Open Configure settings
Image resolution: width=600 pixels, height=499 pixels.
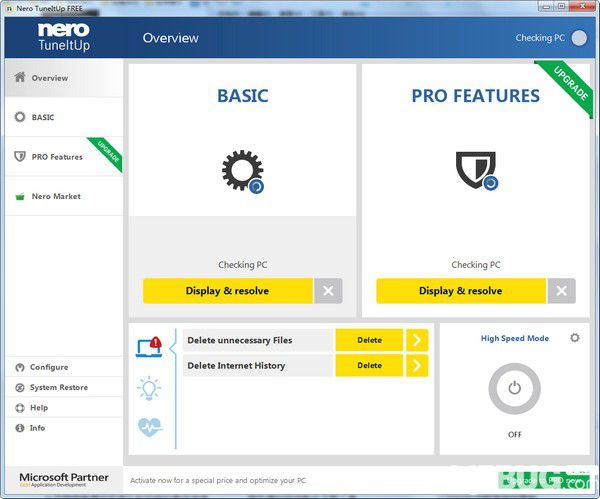(64, 367)
